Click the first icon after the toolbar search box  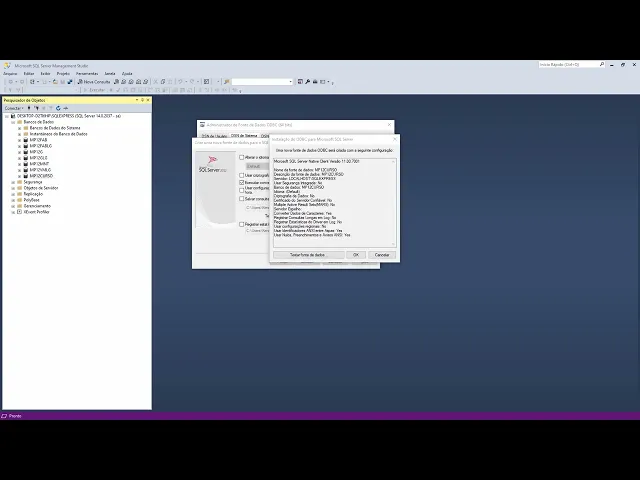[300, 82]
